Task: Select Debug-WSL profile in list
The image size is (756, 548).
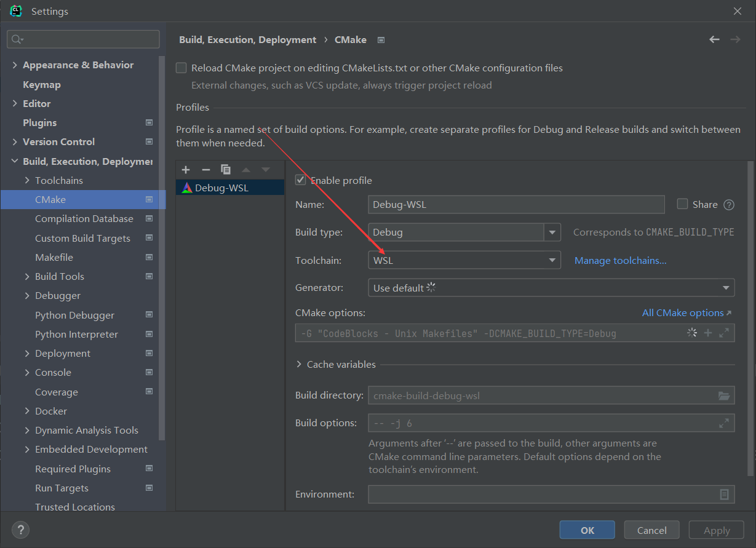Action: click(230, 188)
